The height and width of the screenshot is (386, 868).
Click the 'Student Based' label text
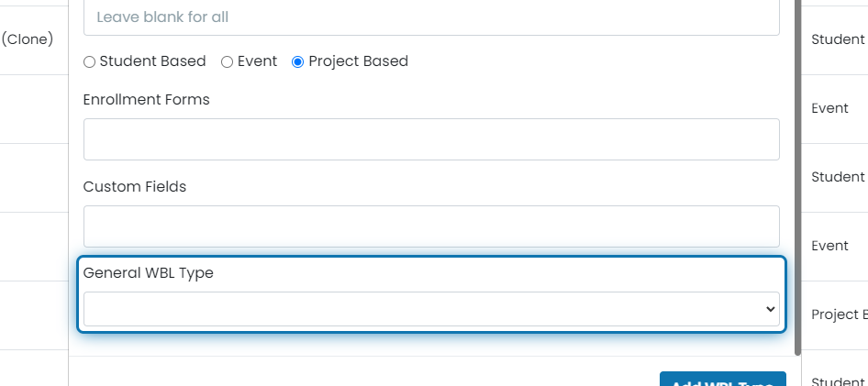153,61
